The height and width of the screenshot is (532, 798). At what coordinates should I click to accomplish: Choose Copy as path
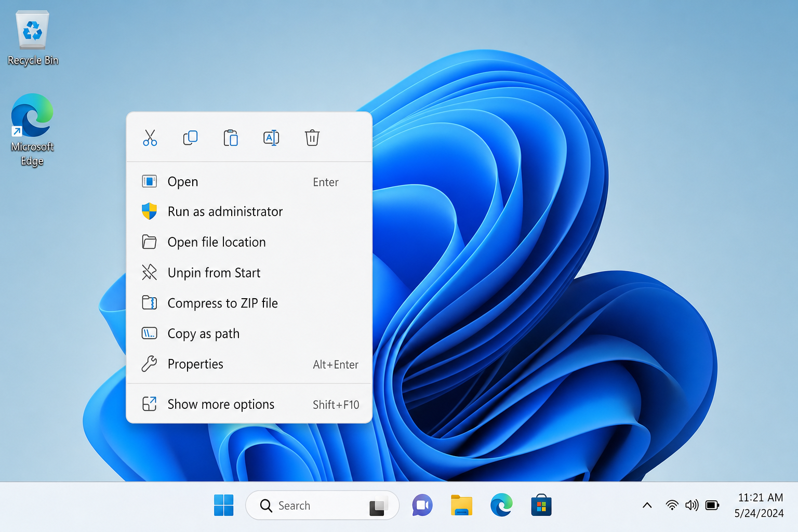click(249, 334)
